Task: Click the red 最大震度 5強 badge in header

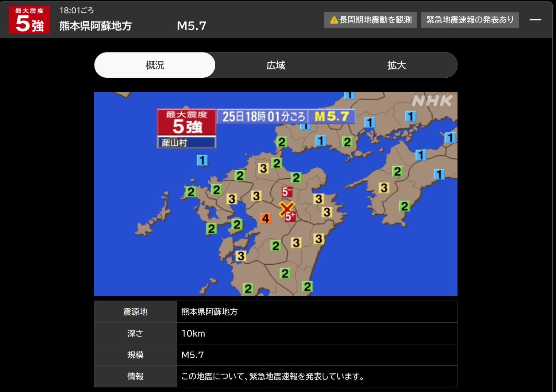Action: (x=29, y=20)
